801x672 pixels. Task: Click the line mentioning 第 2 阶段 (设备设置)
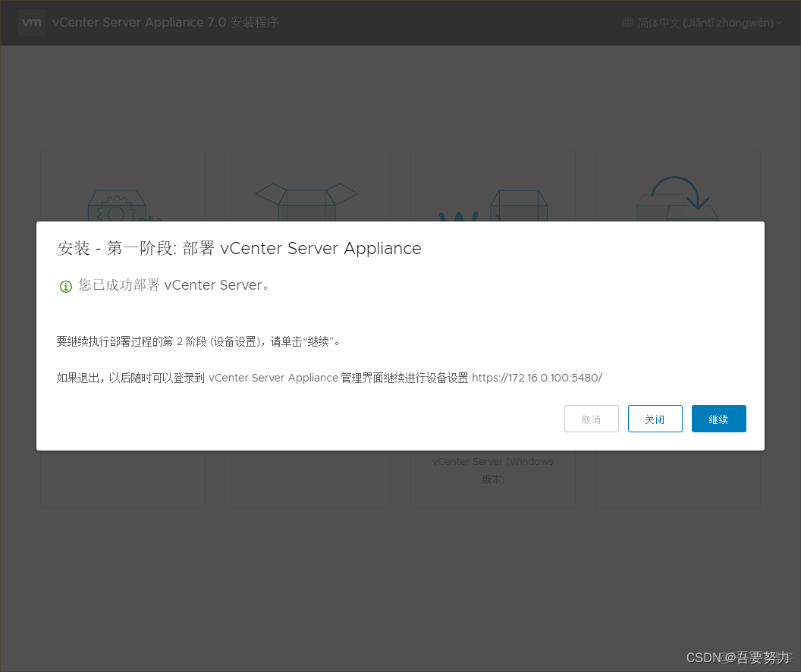click(x=198, y=341)
